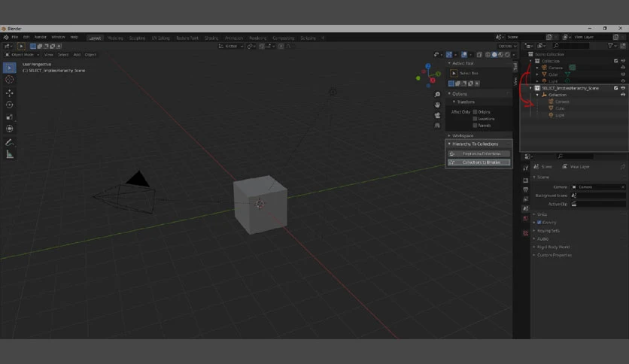Toggle checkbox on SELECT_EmptiesHierarchy_Scene row

[x=615, y=88]
